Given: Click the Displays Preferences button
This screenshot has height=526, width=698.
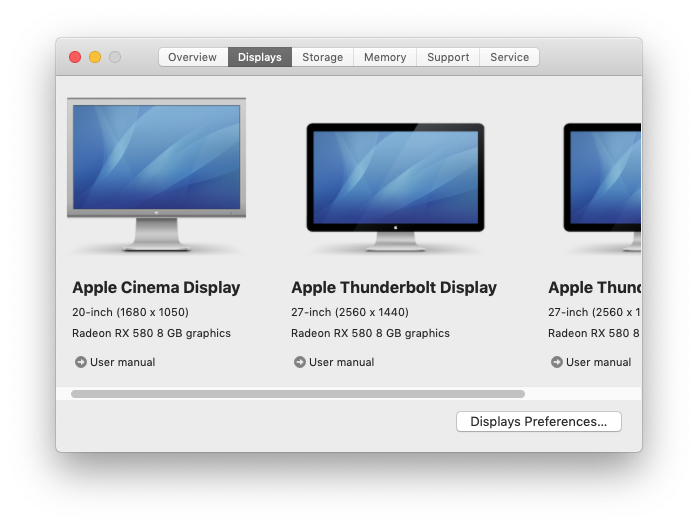Looking at the screenshot, I should [x=539, y=421].
